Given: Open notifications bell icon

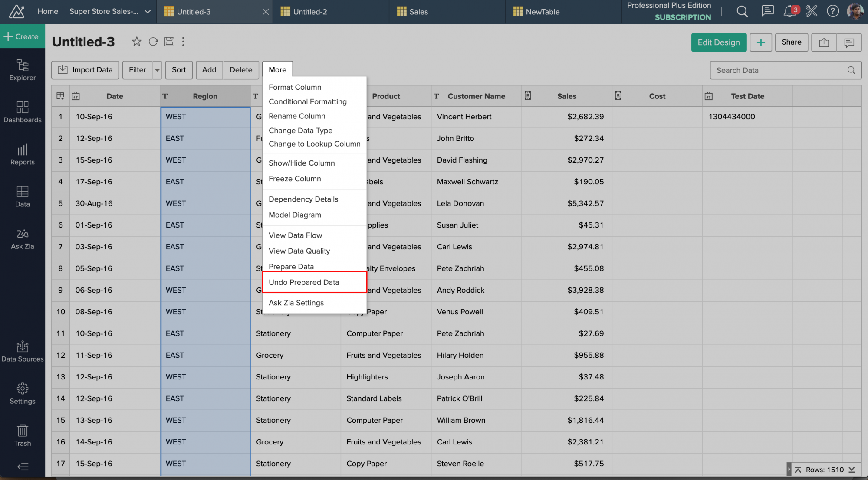Looking at the screenshot, I should tap(789, 11).
